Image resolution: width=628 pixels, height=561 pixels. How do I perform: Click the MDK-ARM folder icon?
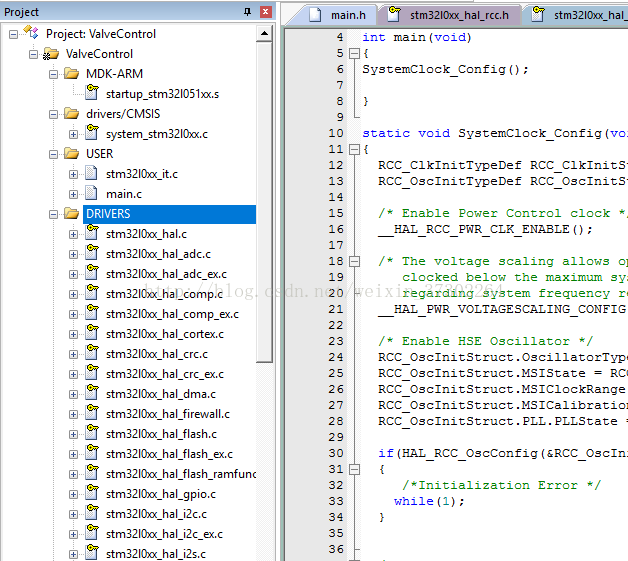[x=71, y=74]
